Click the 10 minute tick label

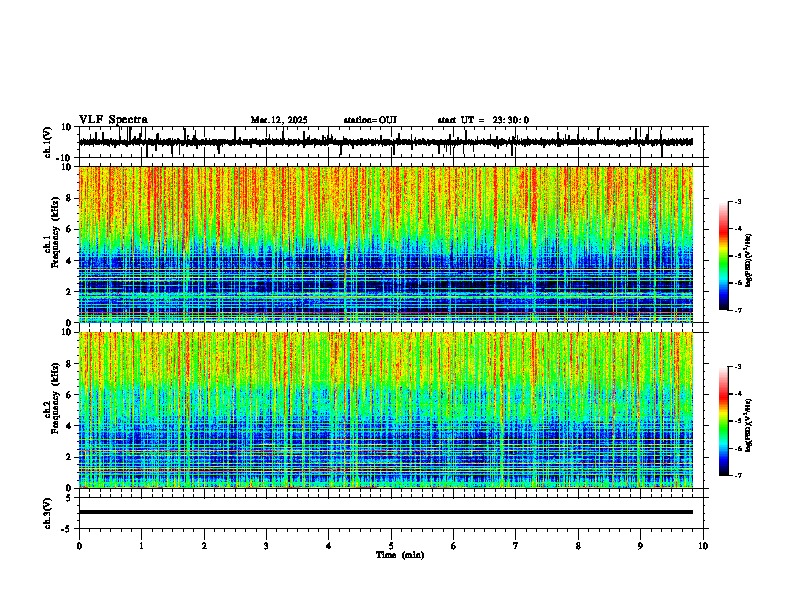coord(703,546)
